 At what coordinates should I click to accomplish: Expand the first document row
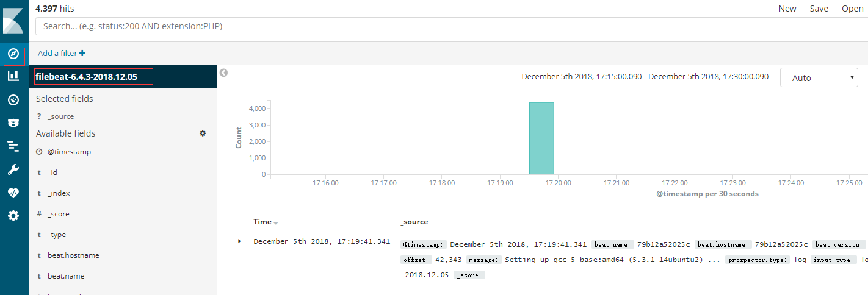coord(239,241)
